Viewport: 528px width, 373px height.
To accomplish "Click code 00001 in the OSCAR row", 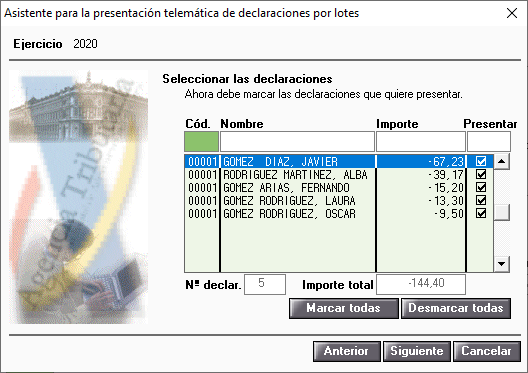I will (x=203, y=214).
